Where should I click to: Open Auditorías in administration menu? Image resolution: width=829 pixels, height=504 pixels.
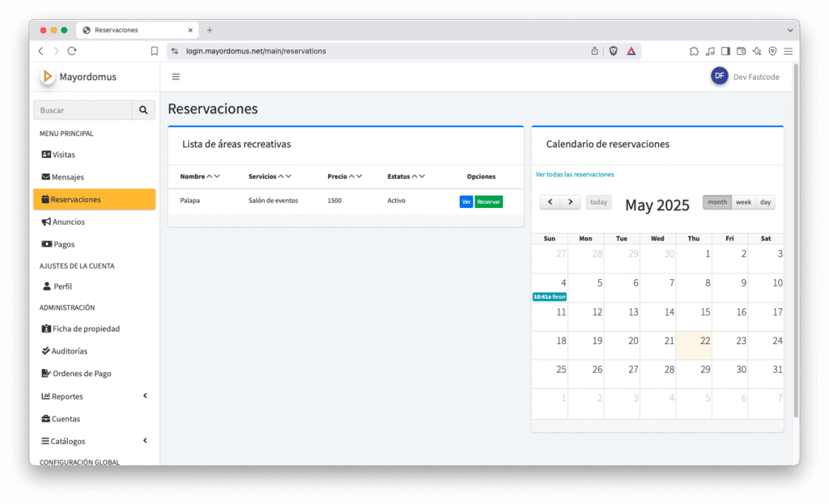[x=69, y=351]
